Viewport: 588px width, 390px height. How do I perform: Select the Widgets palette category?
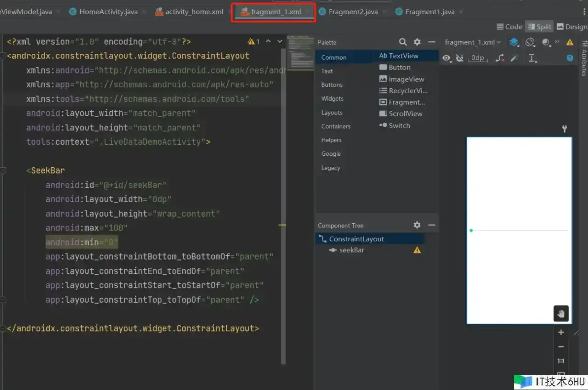click(x=332, y=99)
